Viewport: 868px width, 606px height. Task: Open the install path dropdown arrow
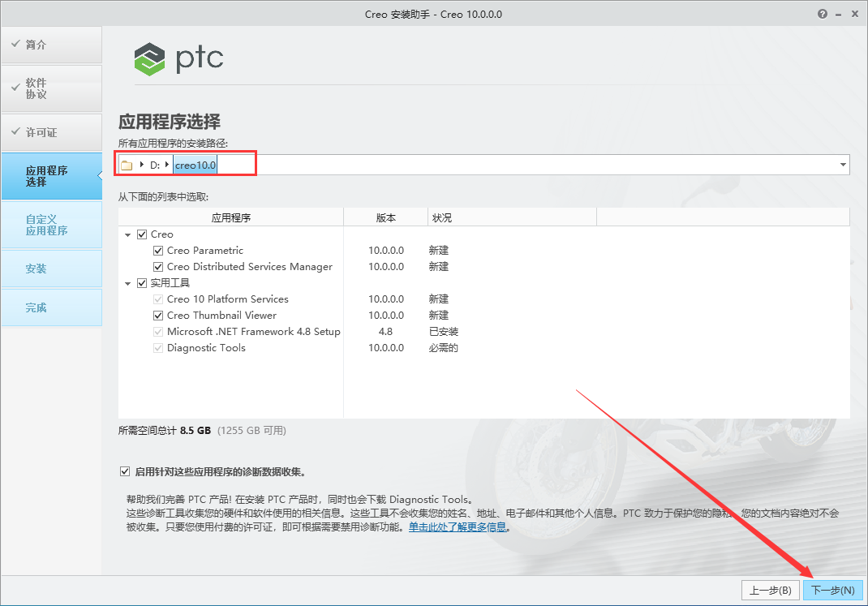842,164
